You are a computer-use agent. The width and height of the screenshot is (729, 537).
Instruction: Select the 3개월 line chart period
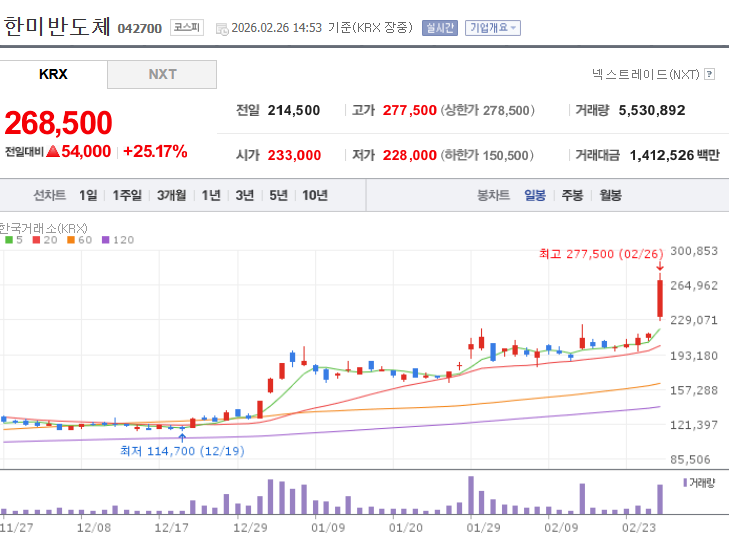click(x=171, y=195)
